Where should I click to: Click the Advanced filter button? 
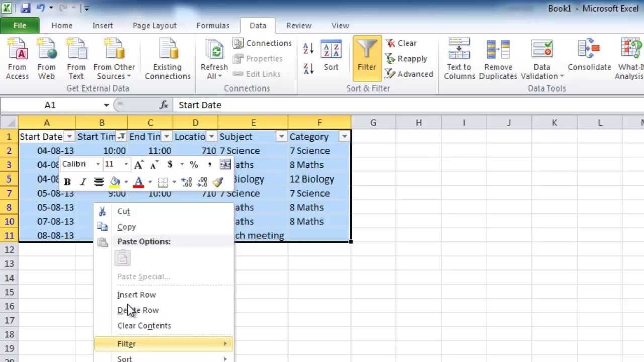pos(409,74)
